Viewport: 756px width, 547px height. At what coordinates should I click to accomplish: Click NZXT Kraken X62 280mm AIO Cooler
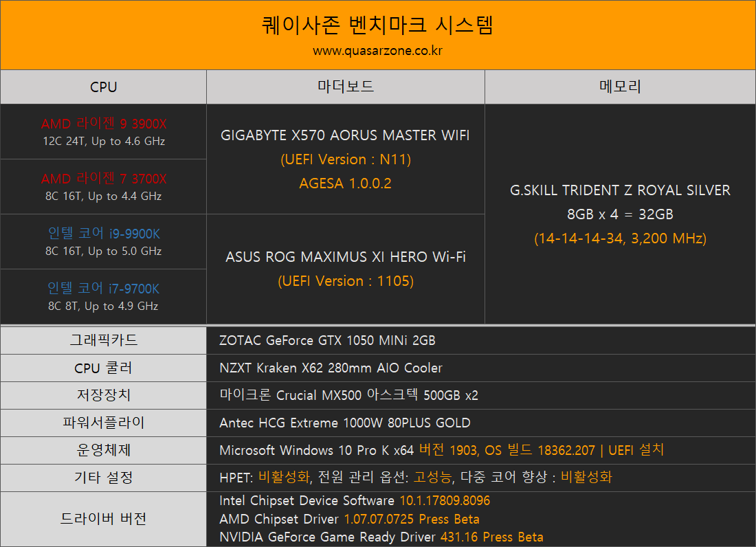pos(331,368)
